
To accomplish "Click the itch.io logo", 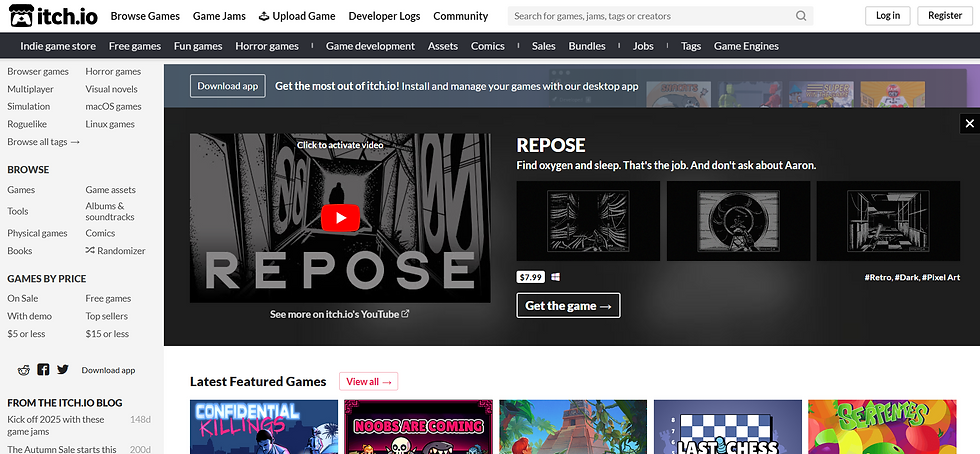I will pos(53,16).
